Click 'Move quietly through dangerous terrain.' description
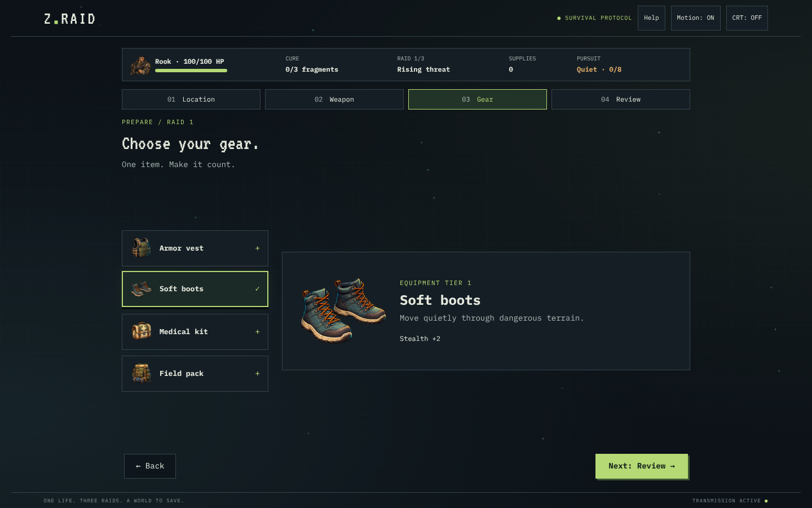 pyautogui.click(x=492, y=318)
